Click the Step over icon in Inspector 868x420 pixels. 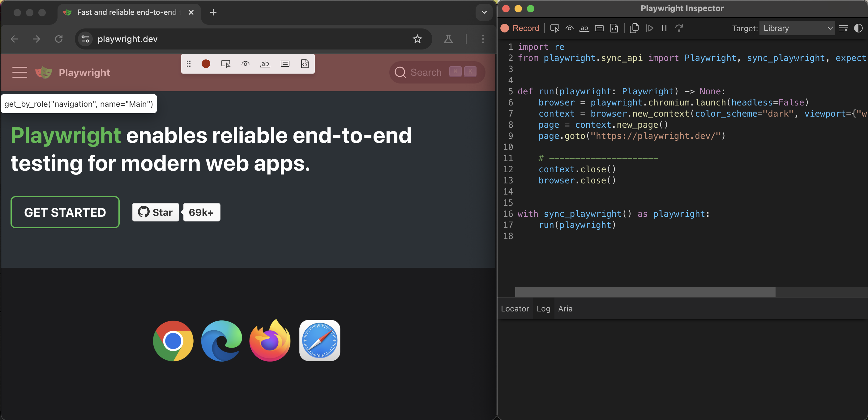click(679, 28)
